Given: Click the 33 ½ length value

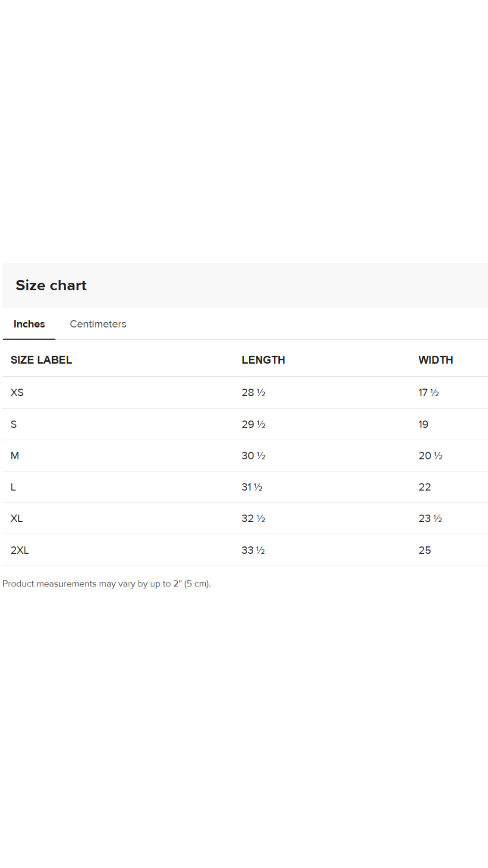Looking at the screenshot, I should [253, 550].
